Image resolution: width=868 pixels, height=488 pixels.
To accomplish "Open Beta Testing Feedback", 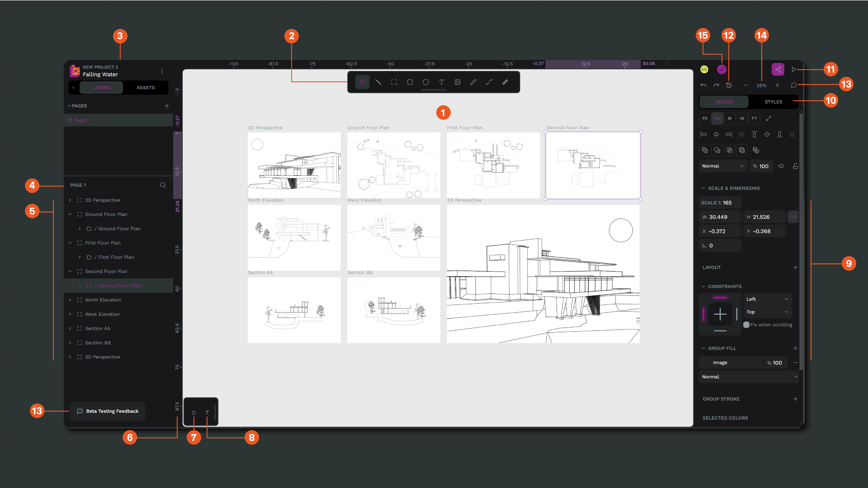I will point(108,411).
